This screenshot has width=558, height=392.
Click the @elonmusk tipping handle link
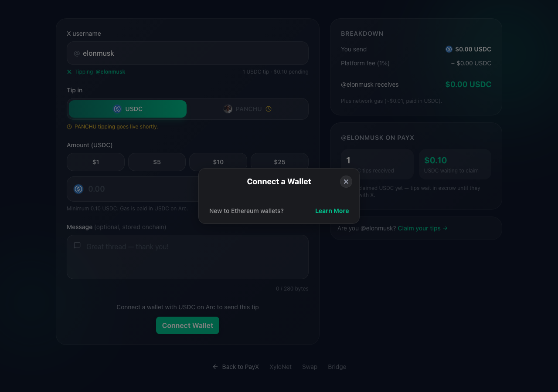[110, 72]
